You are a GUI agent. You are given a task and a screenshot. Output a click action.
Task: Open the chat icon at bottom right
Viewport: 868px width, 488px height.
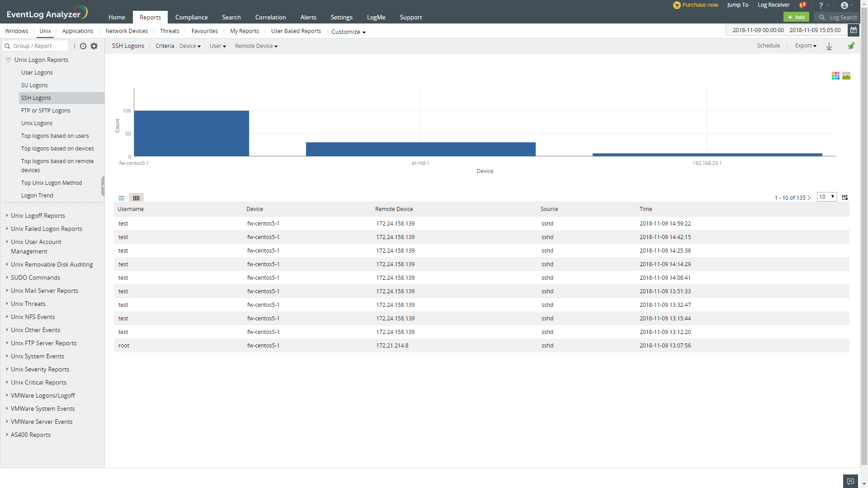850,481
